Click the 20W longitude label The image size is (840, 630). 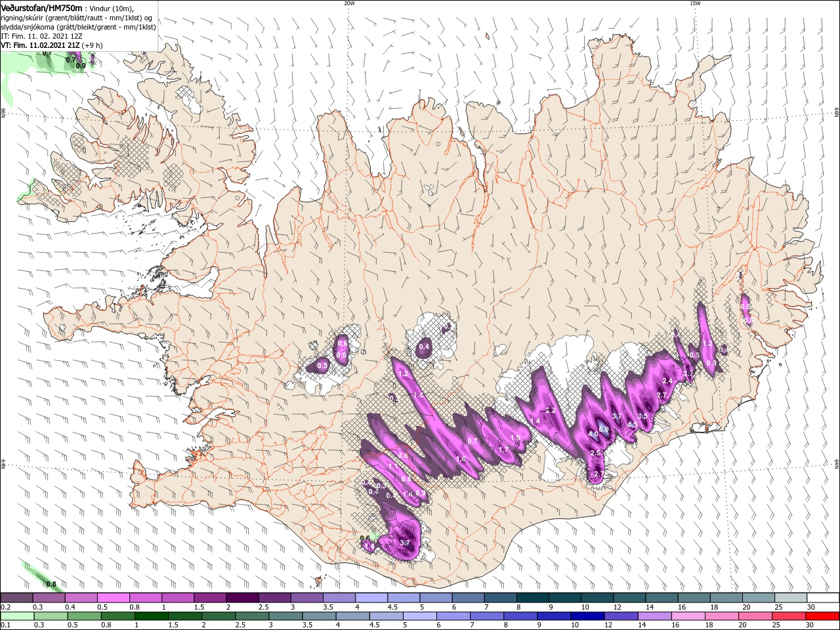coord(349,3)
